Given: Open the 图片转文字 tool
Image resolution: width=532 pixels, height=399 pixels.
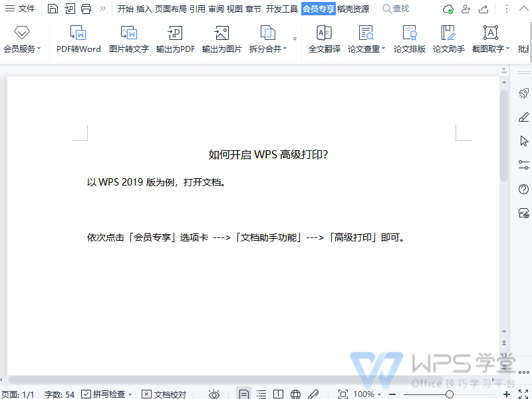Looking at the screenshot, I should tap(128, 33).
